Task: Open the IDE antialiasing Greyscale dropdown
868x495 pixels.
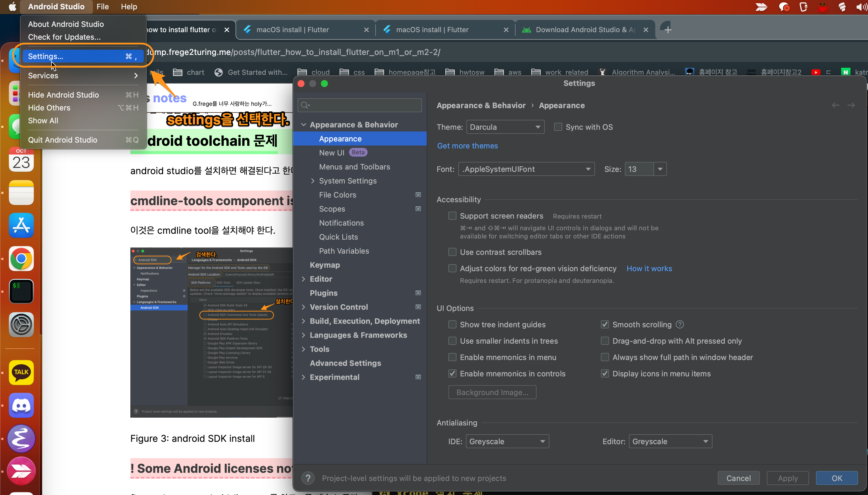Action: [x=507, y=441]
